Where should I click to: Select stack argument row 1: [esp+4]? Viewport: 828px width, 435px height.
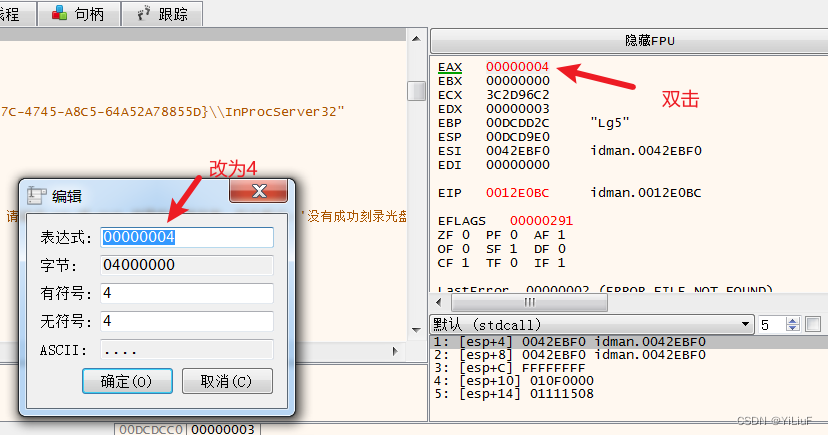(x=629, y=342)
